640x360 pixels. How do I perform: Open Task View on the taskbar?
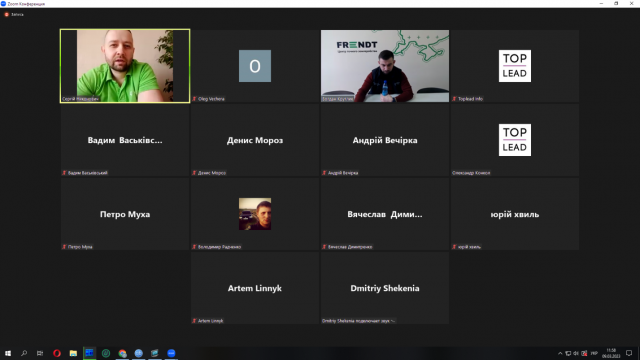pos(40,353)
